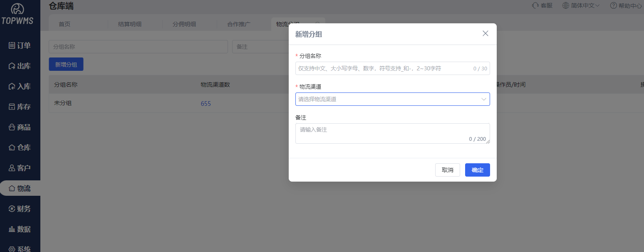Open the 出库 sidebar menu
644x252 pixels.
[20, 66]
